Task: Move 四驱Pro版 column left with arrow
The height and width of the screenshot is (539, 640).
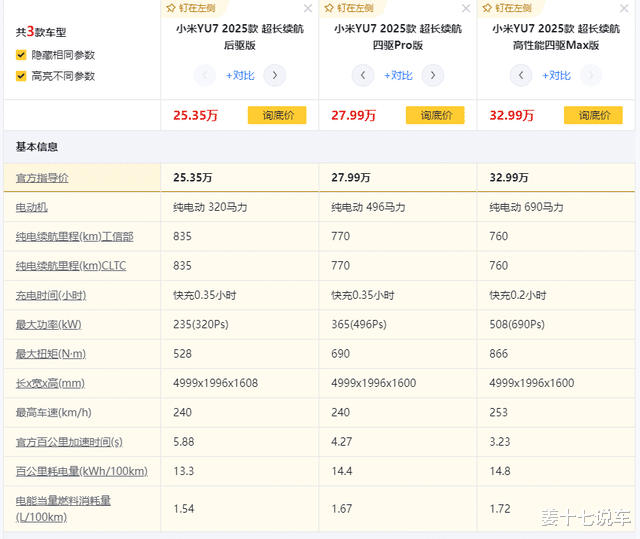Action: (x=363, y=75)
